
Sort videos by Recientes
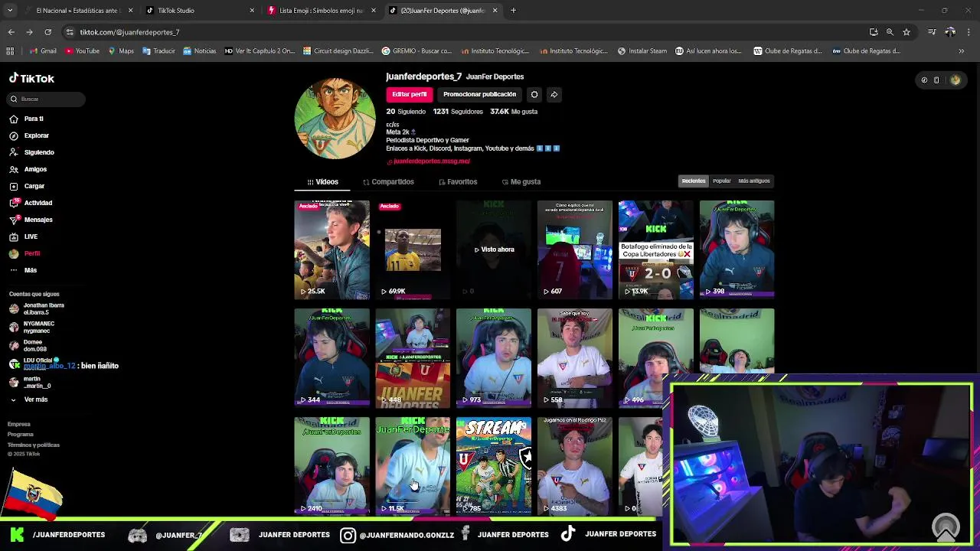tap(694, 181)
